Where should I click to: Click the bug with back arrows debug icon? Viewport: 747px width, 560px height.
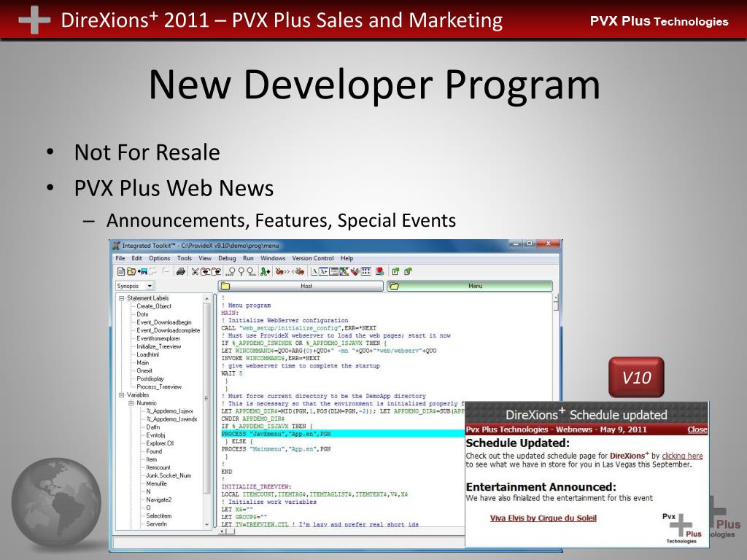coord(298,271)
